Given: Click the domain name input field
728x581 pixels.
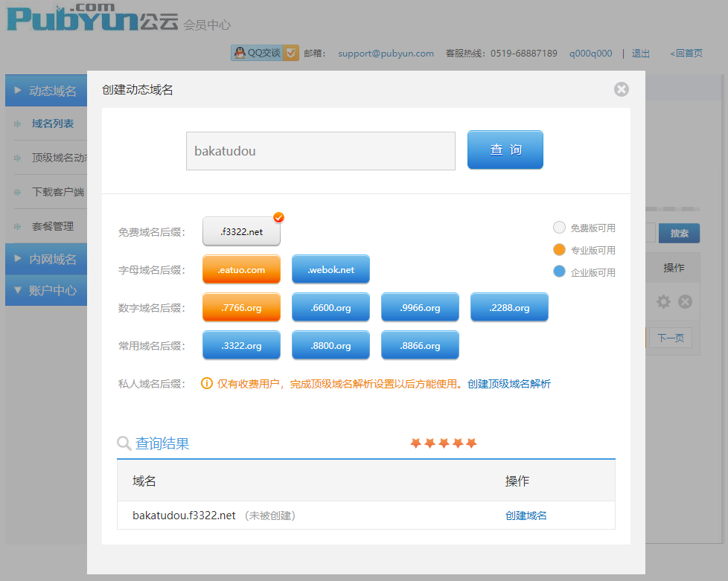Looking at the screenshot, I should [320, 151].
